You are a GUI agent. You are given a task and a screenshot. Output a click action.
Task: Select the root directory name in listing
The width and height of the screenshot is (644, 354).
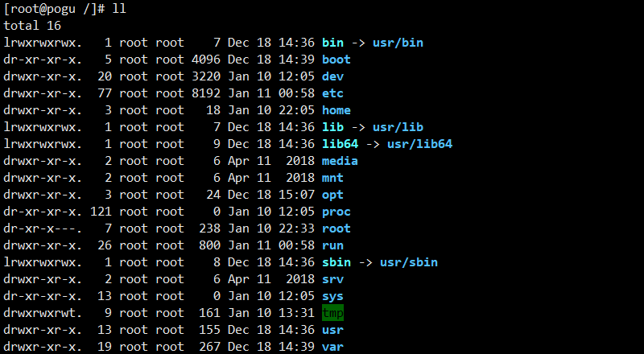[336, 228]
